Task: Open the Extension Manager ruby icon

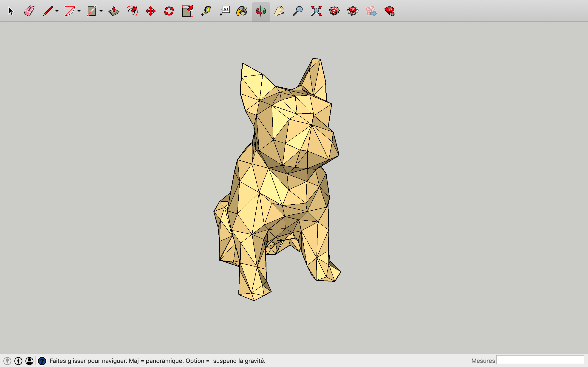Action: [389, 11]
